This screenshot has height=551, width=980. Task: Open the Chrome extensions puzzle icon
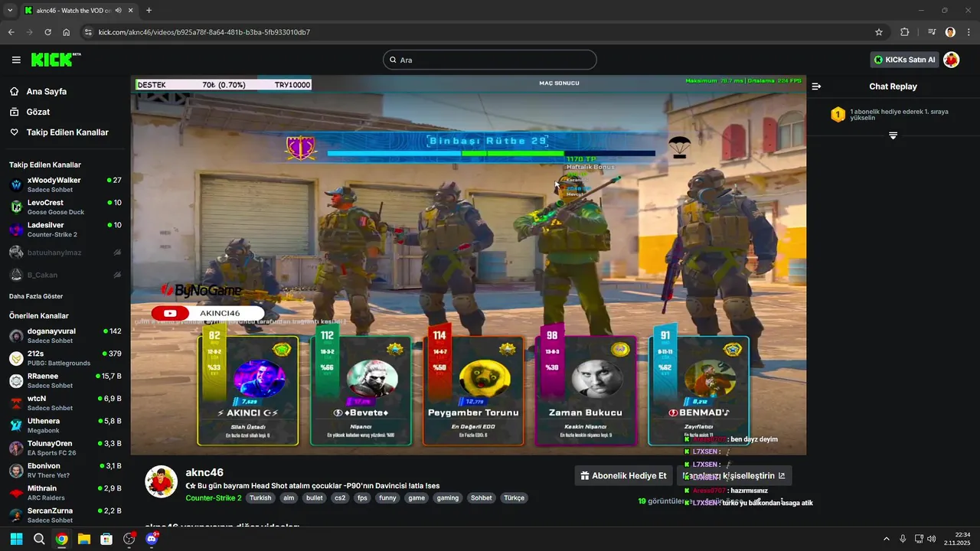click(x=905, y=32)
